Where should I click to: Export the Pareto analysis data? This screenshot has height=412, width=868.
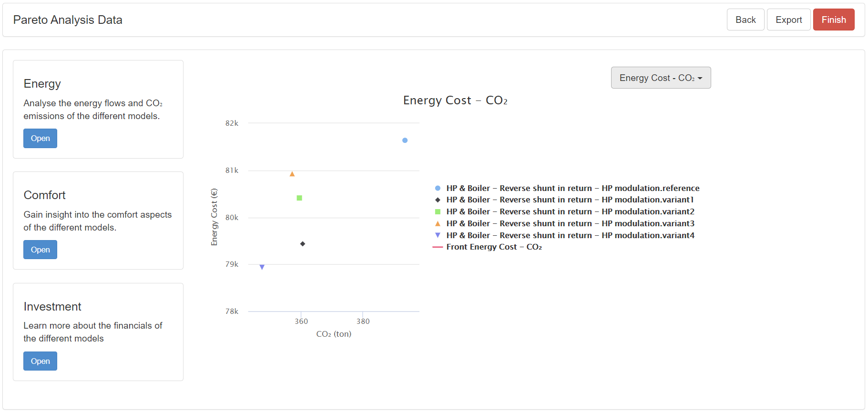788,20
